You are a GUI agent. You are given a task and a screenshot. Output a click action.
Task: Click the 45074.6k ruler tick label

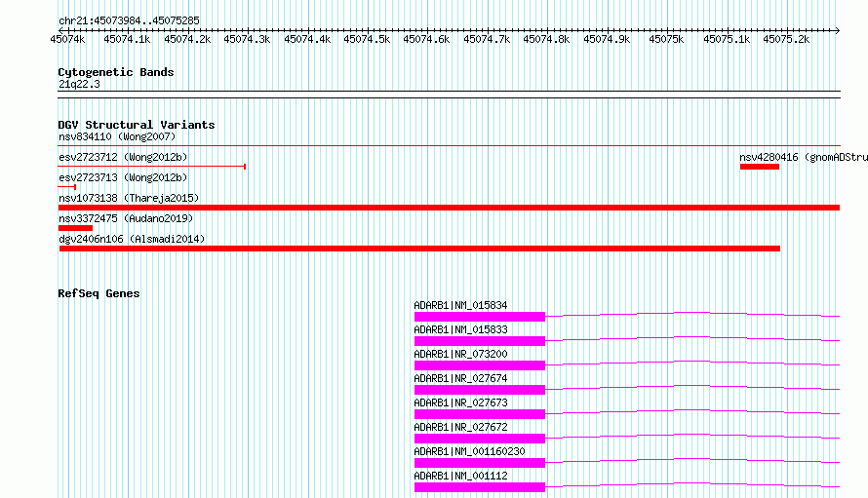(x=426, y=39)
